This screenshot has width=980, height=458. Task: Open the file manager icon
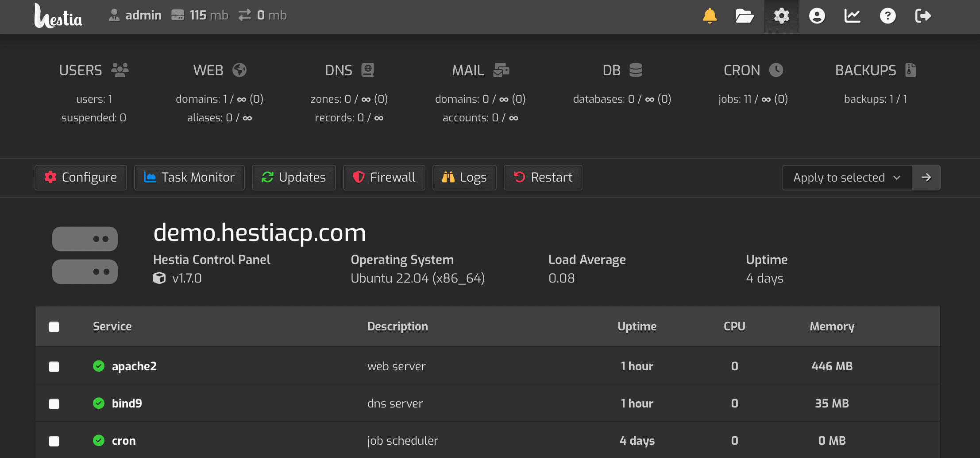pos(745,16)
